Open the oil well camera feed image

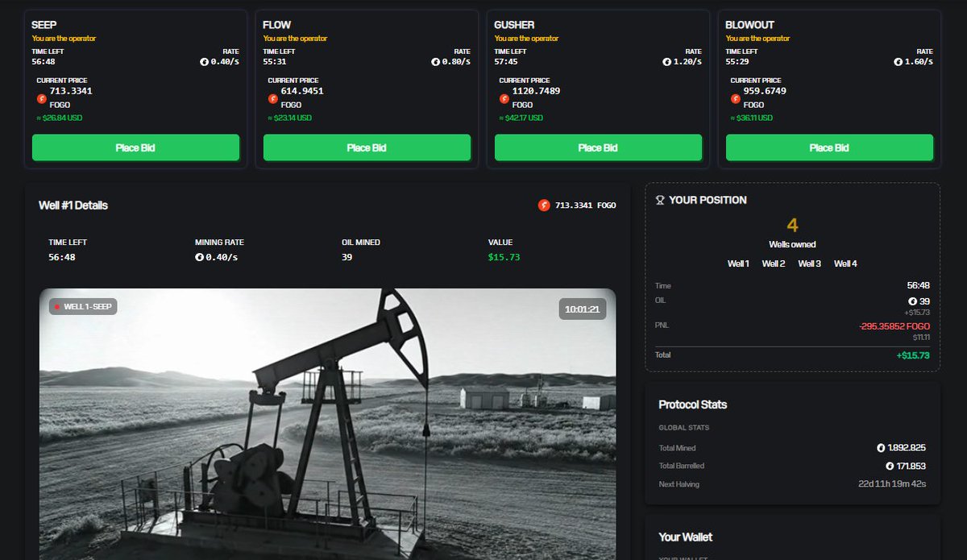click(327, 424)
